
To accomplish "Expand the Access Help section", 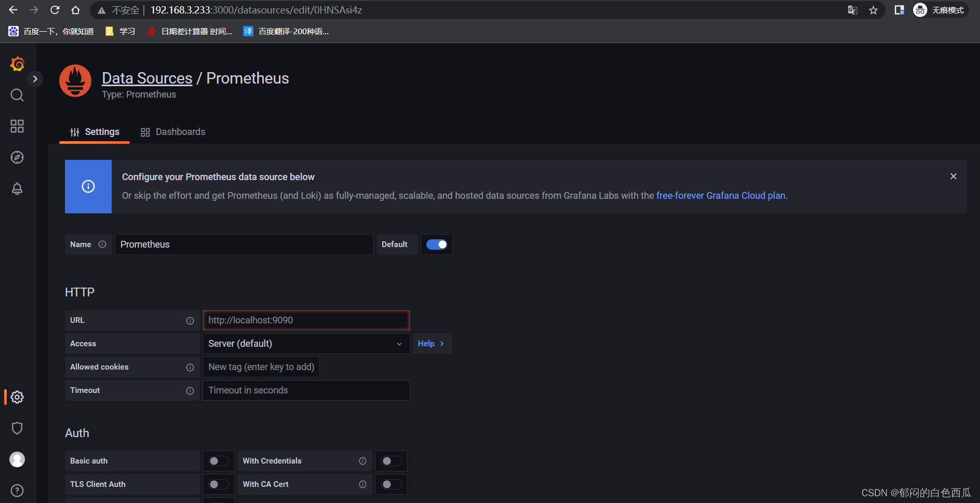I will pyautogui.click(x=432, y=344).
